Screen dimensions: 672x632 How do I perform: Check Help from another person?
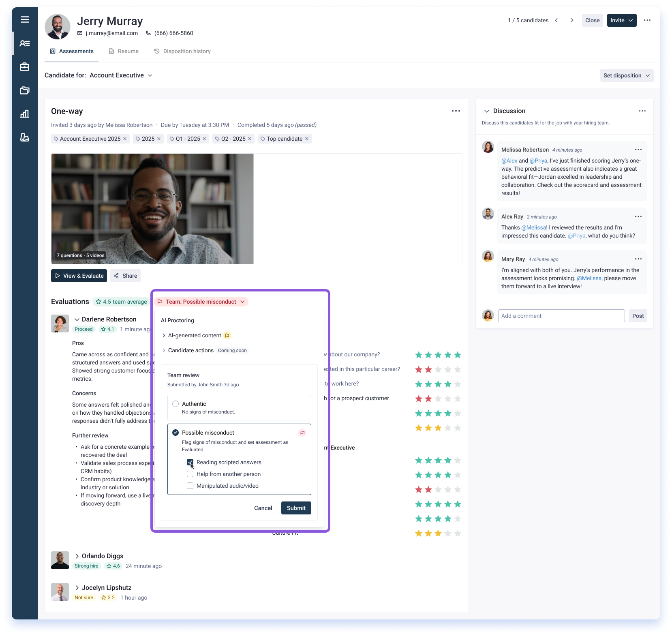coord(190,474)
